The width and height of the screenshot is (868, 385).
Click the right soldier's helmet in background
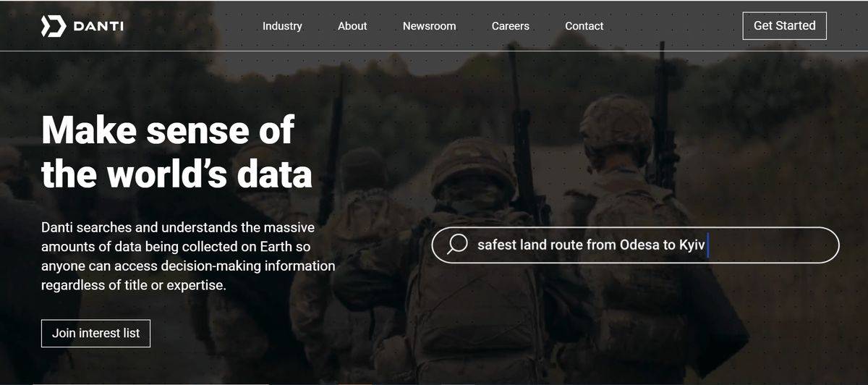[616, 123]
